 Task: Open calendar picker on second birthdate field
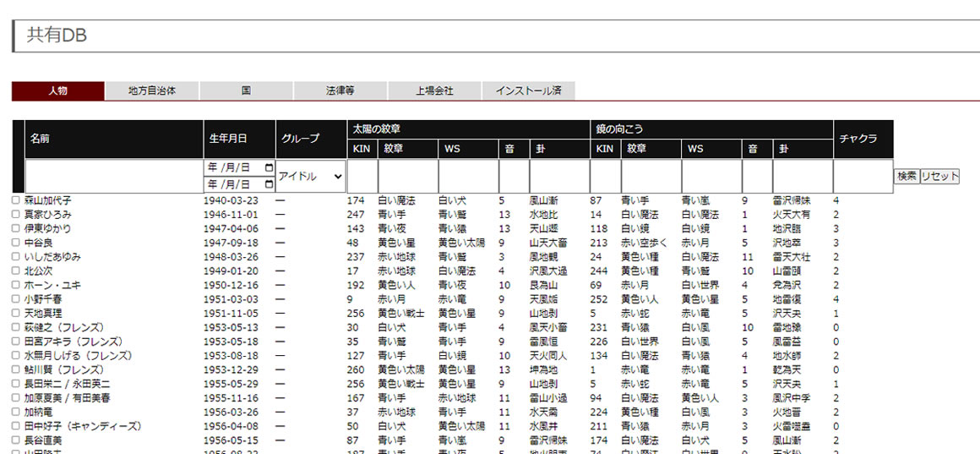269,184
